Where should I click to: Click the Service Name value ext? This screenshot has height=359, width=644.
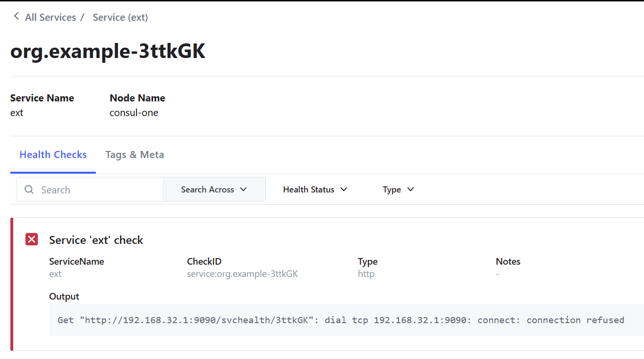tap(17, 113)
